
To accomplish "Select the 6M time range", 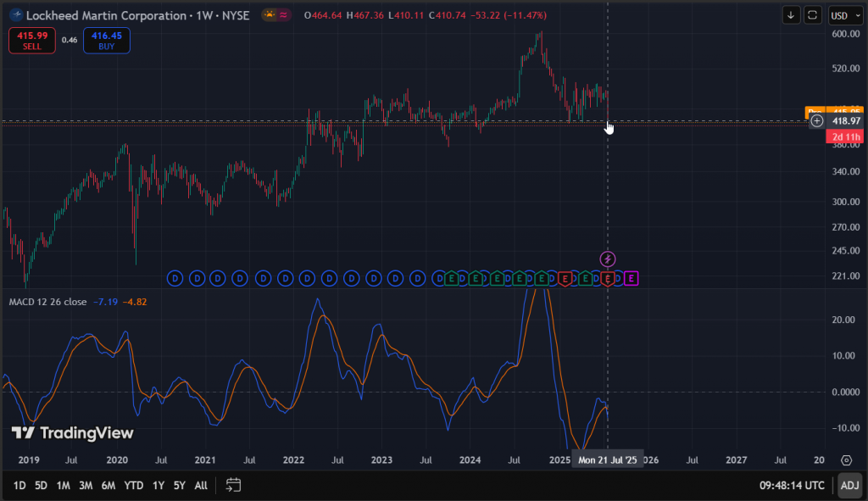I will pyautogui.click(x=108, y=486).
